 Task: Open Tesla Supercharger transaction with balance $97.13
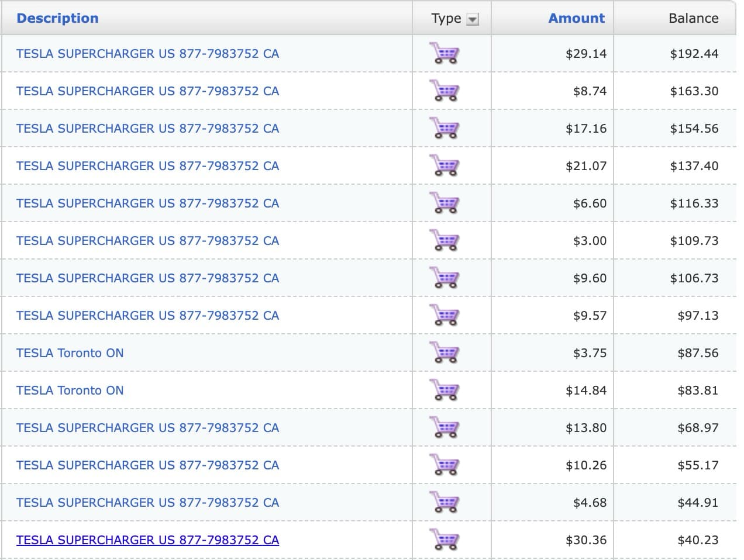click(x=147, y=316)
